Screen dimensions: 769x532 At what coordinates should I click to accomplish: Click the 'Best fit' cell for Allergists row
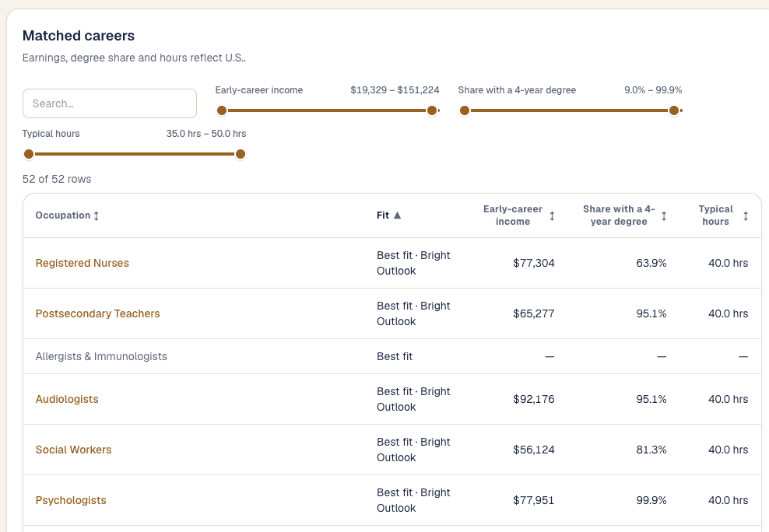pos(395,357)
